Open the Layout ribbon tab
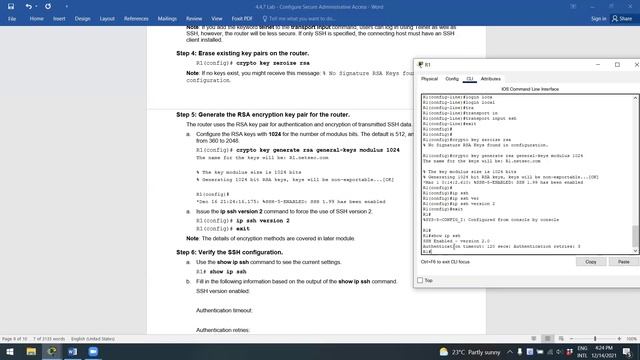This screenshot has width=640, height=360. [107, 19]
